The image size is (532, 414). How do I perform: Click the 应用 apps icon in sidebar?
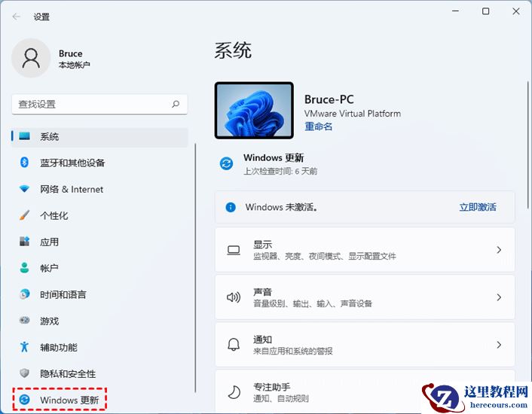click(x=24, y=242)
